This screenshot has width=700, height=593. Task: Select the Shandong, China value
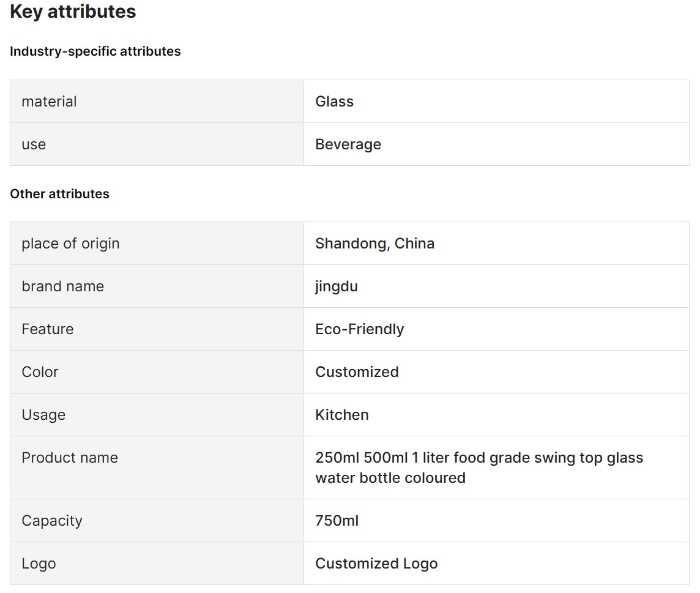tap(374, 244)
